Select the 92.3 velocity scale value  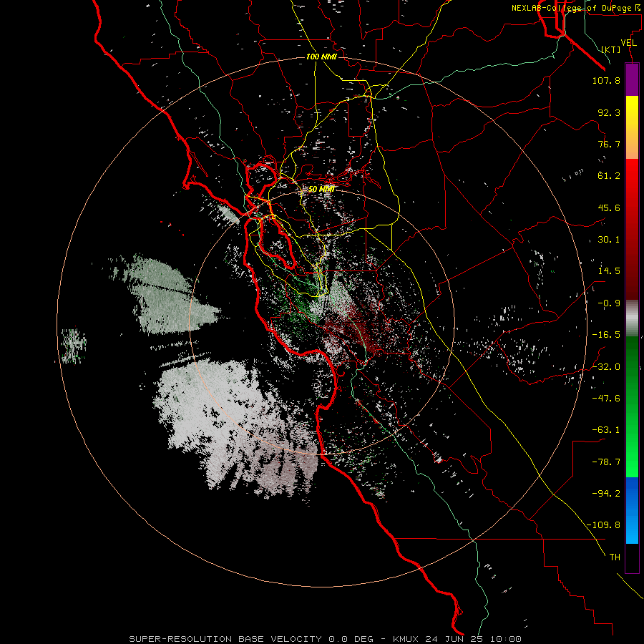click(x=609, y=112)
